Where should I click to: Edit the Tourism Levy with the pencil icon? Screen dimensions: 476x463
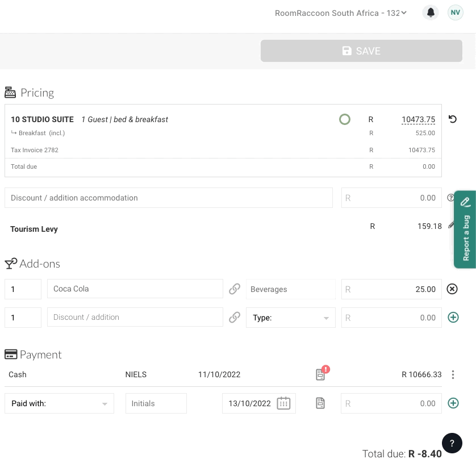(x=451, y=225)
